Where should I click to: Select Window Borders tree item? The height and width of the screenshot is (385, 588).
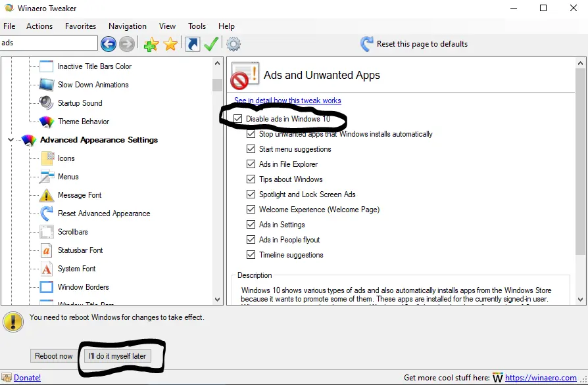point(84,287)
